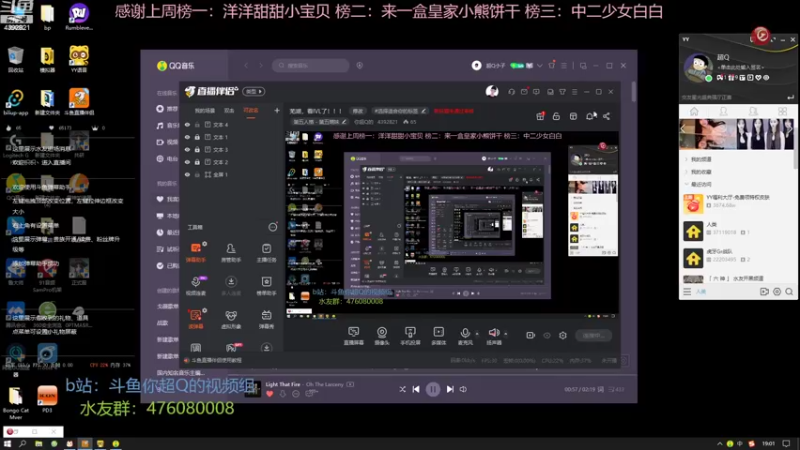This screenshot has width=800, height=450.
Task: Open microphone options arrow next to 麦克风
Action: tap(477, 334)
